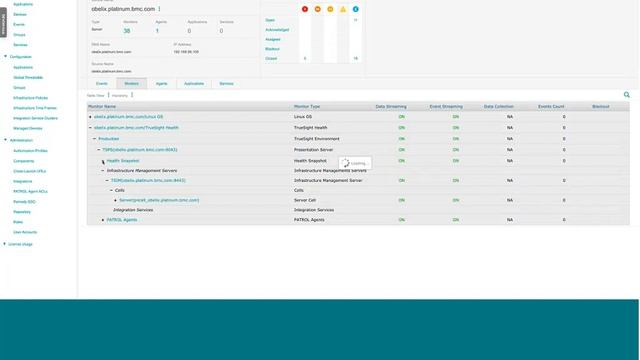Click the red critical severity icon
The height and width of the screenshot is (360, 640).
(x=305, y=9)
